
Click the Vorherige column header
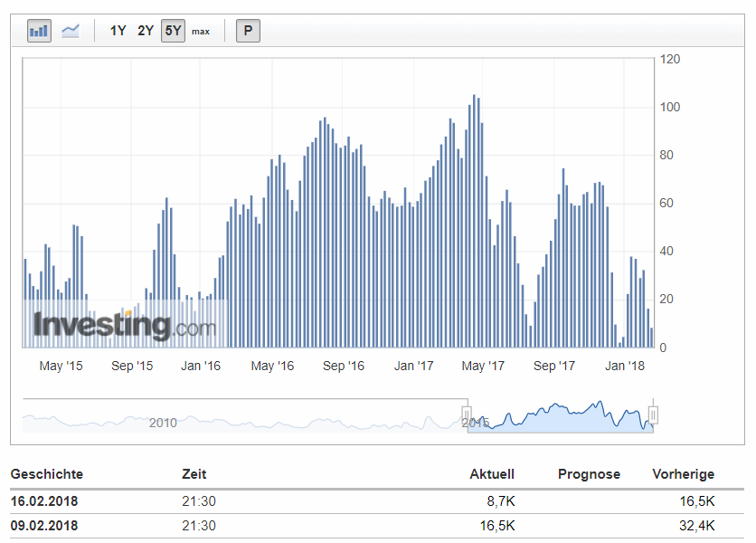(683, 474)
